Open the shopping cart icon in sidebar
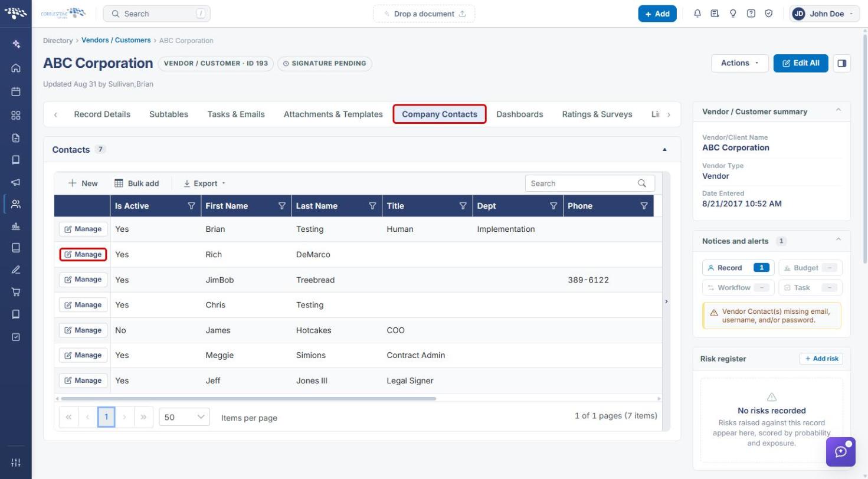The image size is (868, 479). click(16, 291)
